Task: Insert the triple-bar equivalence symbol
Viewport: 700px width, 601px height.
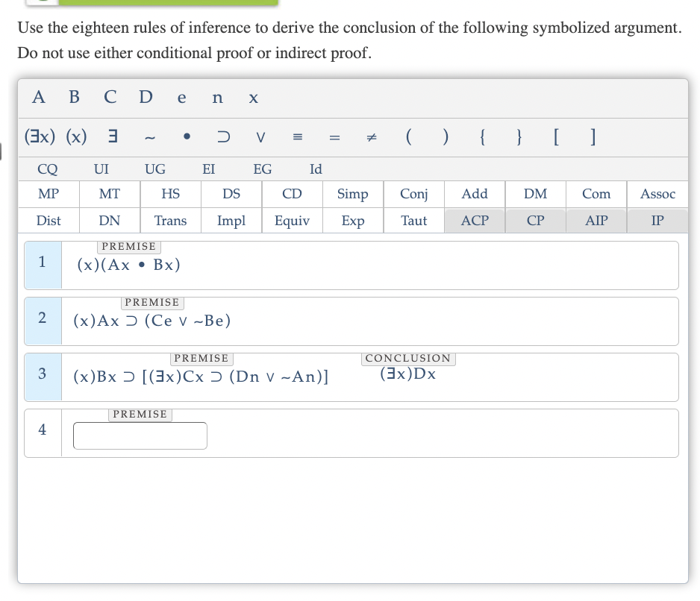Action: pyautogui.click(x=297, y=136)
